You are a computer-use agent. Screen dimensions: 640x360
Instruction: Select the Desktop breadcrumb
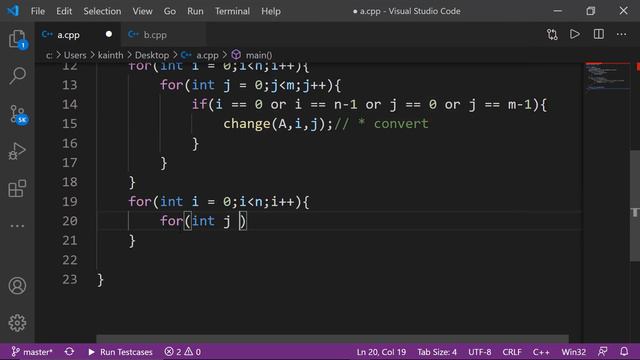tap(152, 55)
